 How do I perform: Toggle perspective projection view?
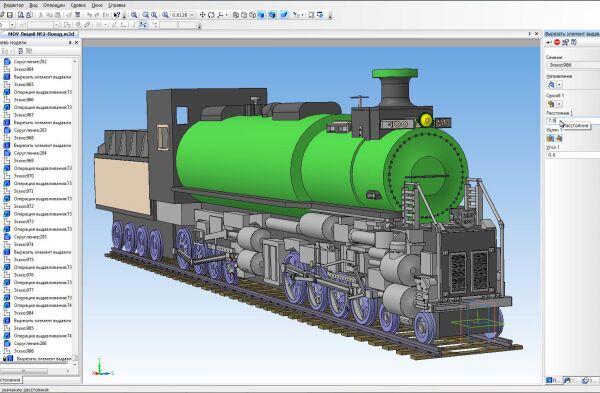284,15
